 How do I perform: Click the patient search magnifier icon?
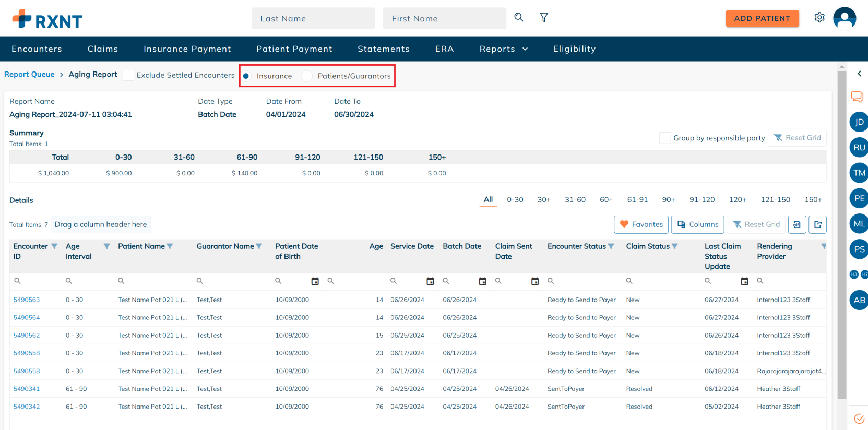click(x=518, y=17)
